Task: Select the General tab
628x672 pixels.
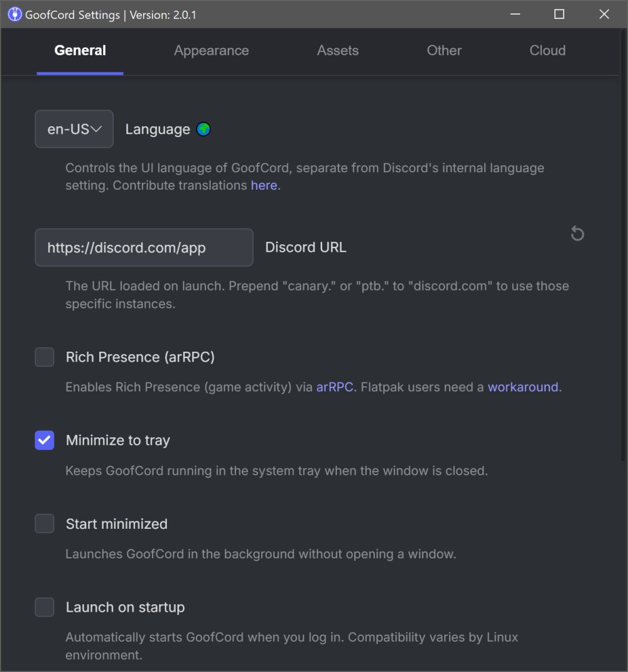Action: 80,51
